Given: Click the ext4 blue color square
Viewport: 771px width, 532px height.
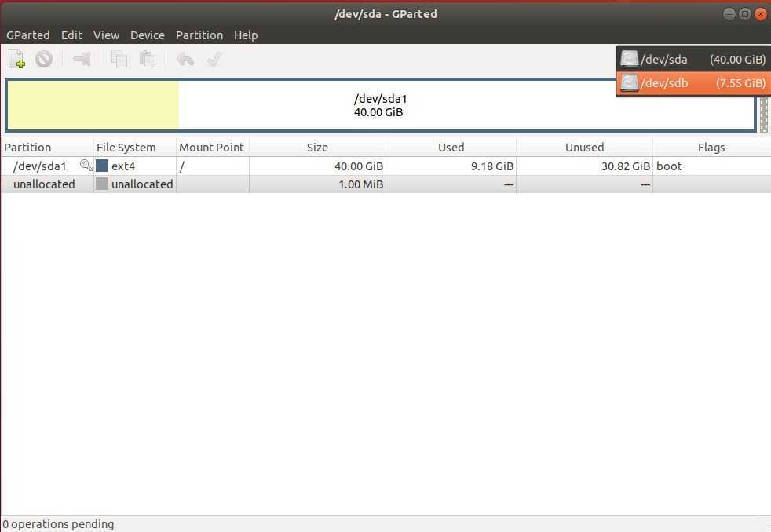Looking at the screenshot, I should click(102, 166).
